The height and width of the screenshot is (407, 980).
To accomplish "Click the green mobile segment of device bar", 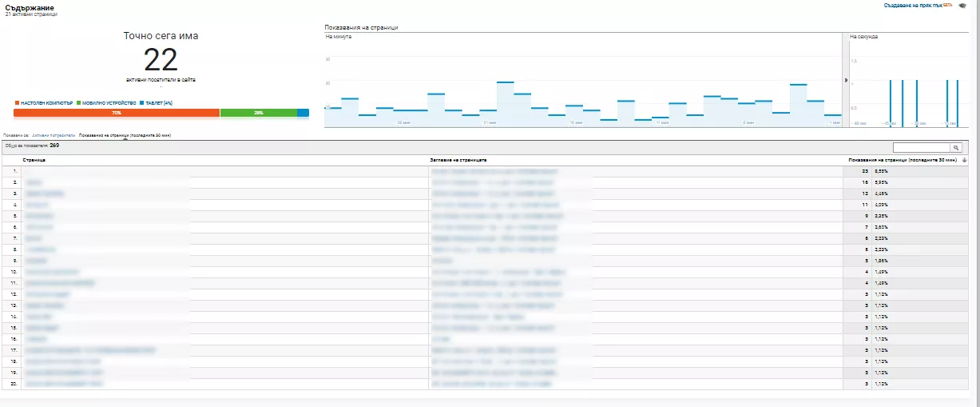I will click(258, 113).
